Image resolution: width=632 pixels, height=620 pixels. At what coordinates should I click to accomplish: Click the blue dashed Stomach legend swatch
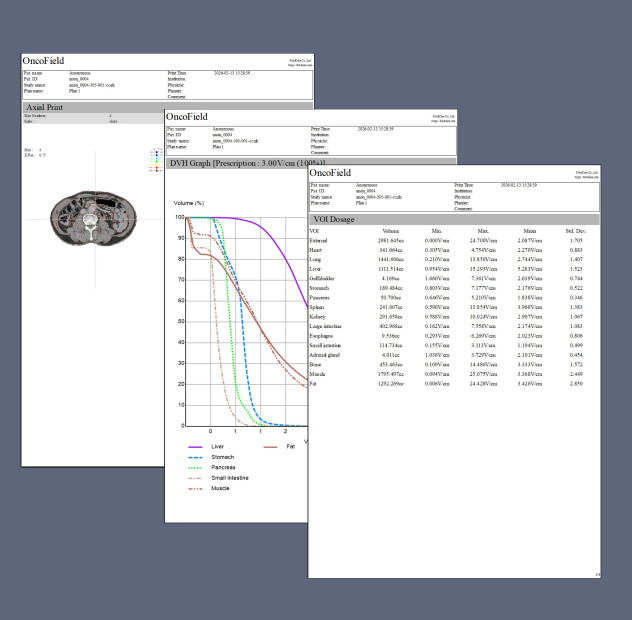(195, 457)
